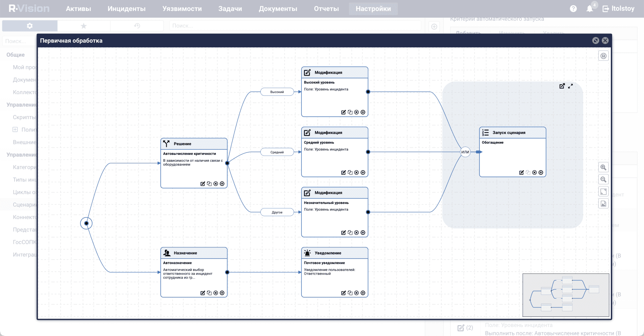Viewport: 644px width, 336px height.
Task: Expand the Поли... tree item in sidebar
Action: tap(15, 130)
